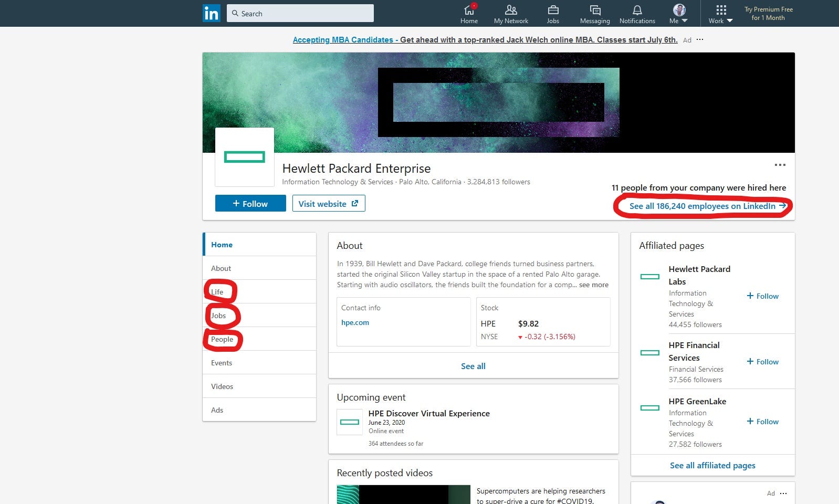Screen dimensions: 839x504
Task: See all 186,240 employees on LinkedIn
Action: [708, 206]
